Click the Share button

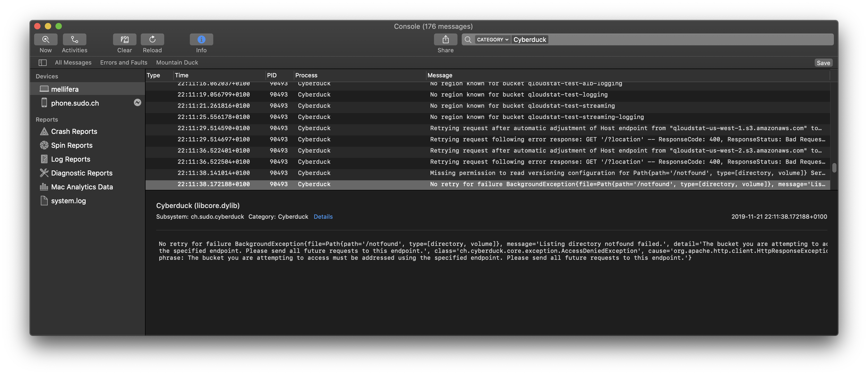(445, 39)
